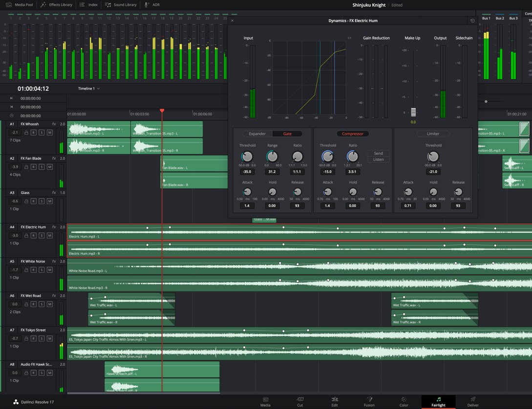Switch to the Color page
532x409 pixels.
[x=404, y=402]
